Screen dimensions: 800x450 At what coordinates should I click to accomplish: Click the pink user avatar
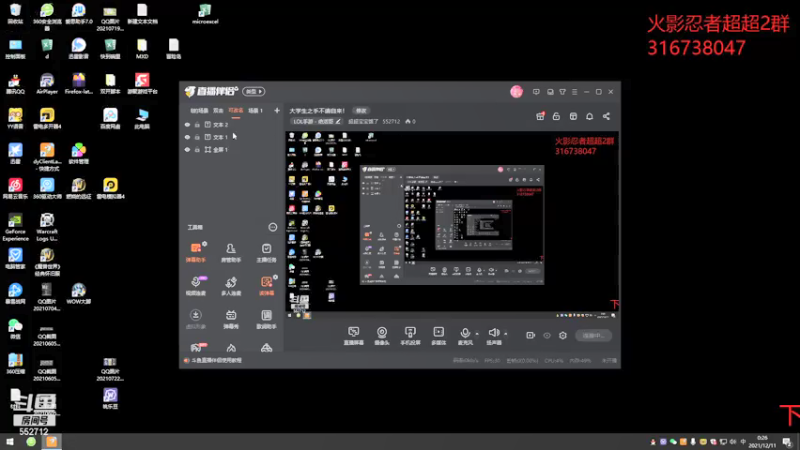[x=516, y=91]
